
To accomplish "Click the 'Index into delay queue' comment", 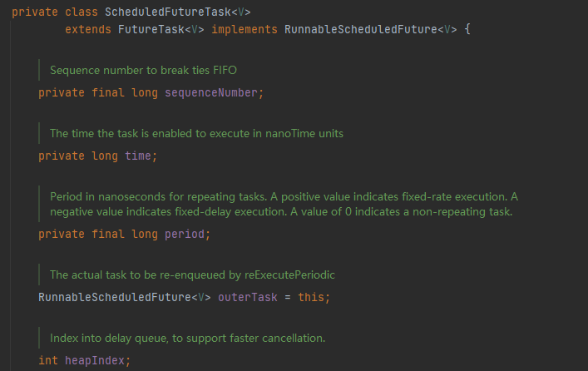I will click(187, 338).
